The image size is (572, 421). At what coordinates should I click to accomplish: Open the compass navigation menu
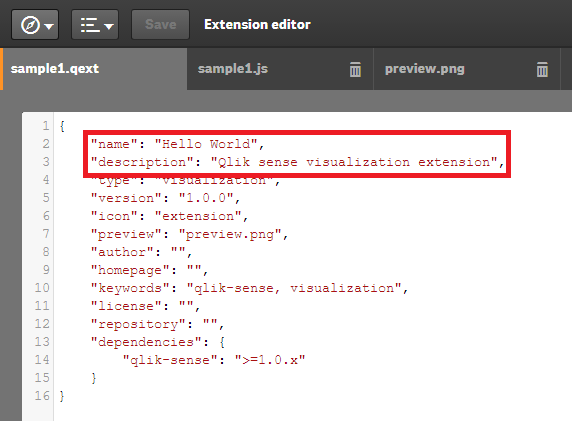point(35,25)
